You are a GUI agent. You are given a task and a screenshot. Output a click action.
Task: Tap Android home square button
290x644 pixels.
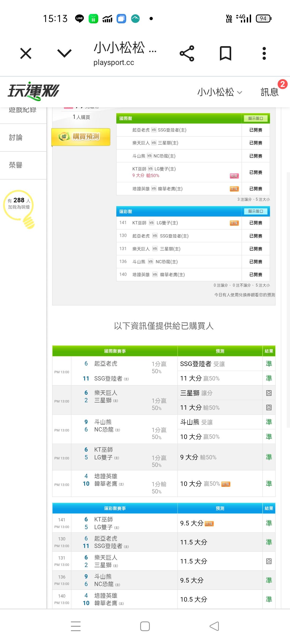145,626
